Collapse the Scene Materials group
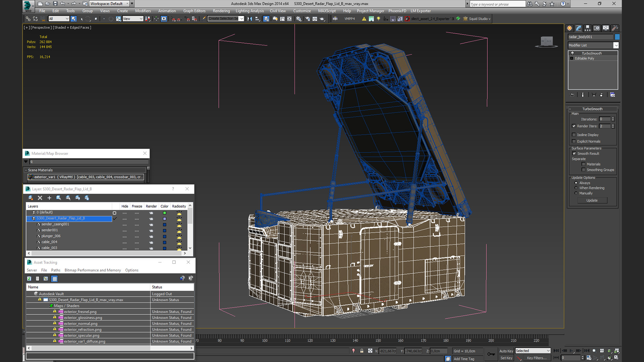 tap(26, 170)
